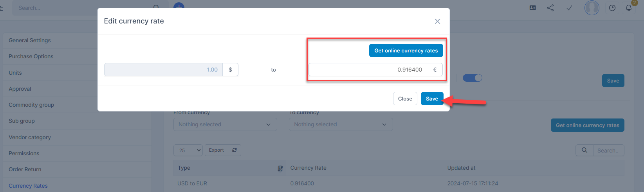Screen dimensions: 644x192
Task: Click the checkmark icon in top bar
Action: 569,8
